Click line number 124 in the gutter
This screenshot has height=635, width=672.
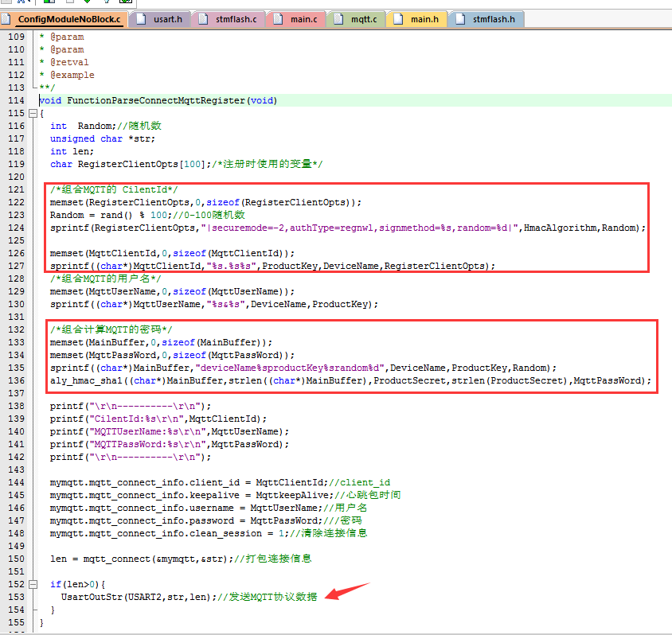tap(16, 228)
